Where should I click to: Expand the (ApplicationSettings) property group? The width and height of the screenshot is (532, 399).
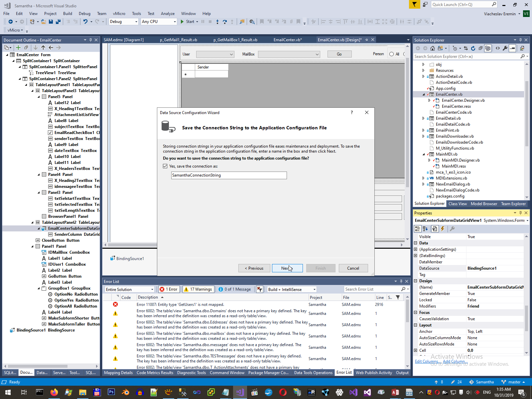tap(415, 249)
